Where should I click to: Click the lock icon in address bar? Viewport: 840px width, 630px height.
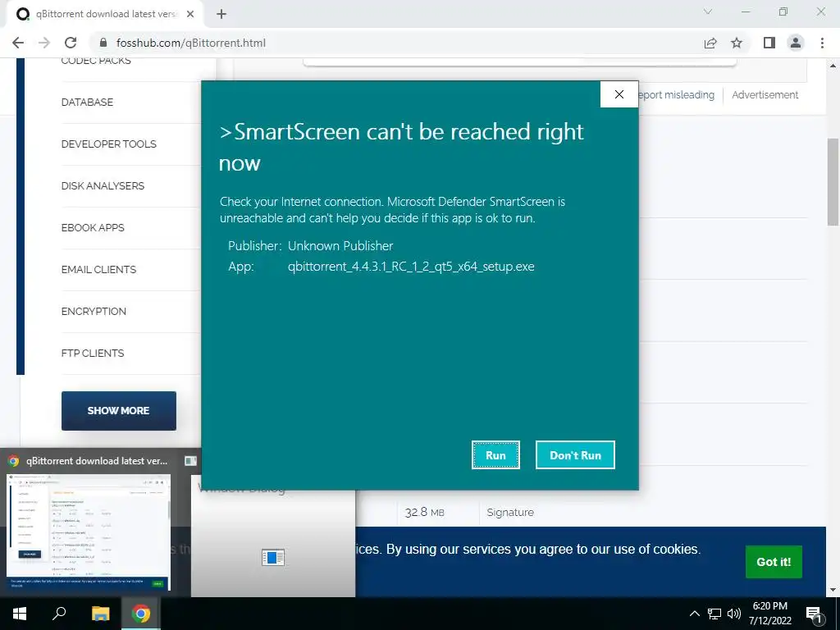pyautogui.click(x=104, y=43)
